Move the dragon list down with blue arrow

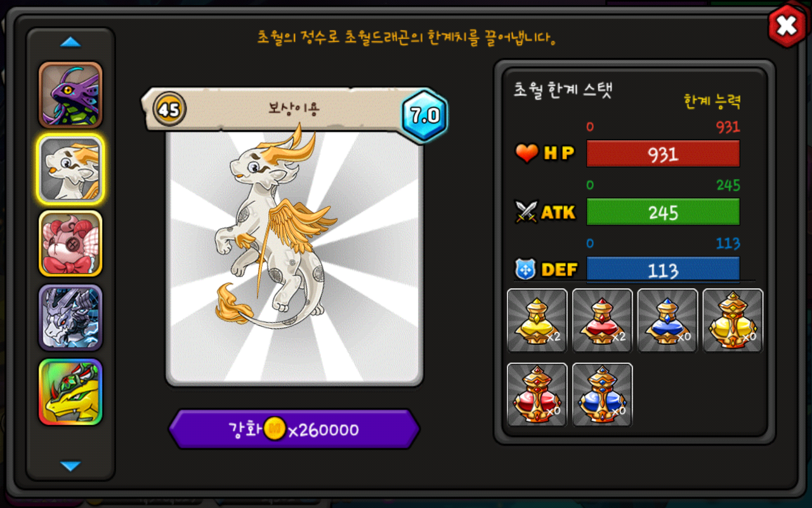[x=70, y=466]
